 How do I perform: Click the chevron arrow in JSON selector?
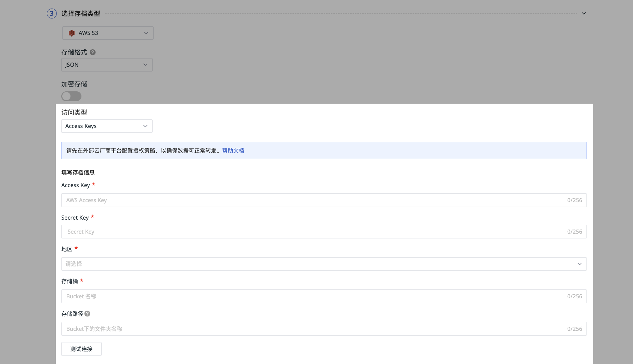point(145,65)
